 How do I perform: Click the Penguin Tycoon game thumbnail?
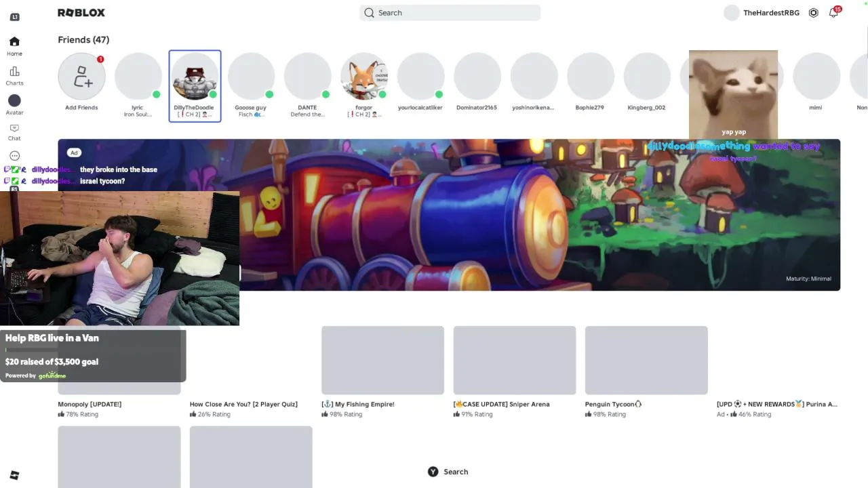click(646, 360)
